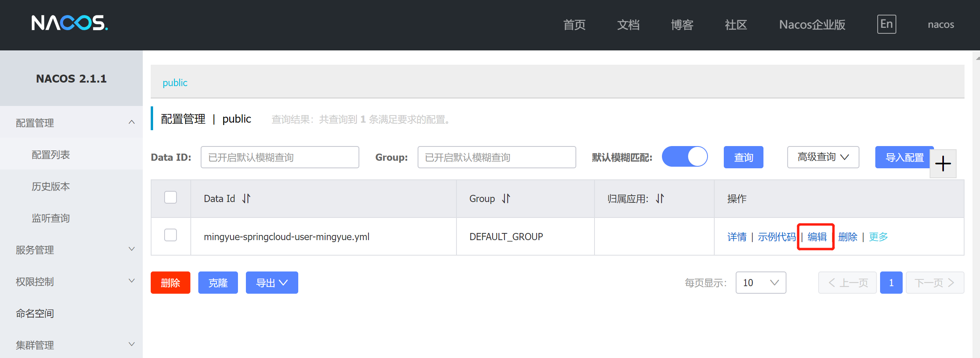
Task: Click the 上一页 pagination button
Action: pos(848,283)
